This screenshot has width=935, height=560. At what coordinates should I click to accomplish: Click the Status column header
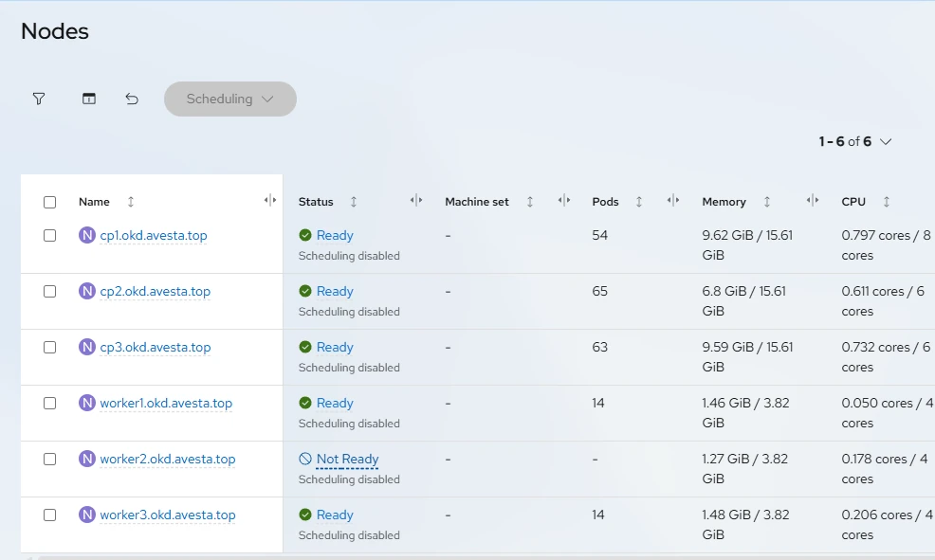(x=316, y=202)
